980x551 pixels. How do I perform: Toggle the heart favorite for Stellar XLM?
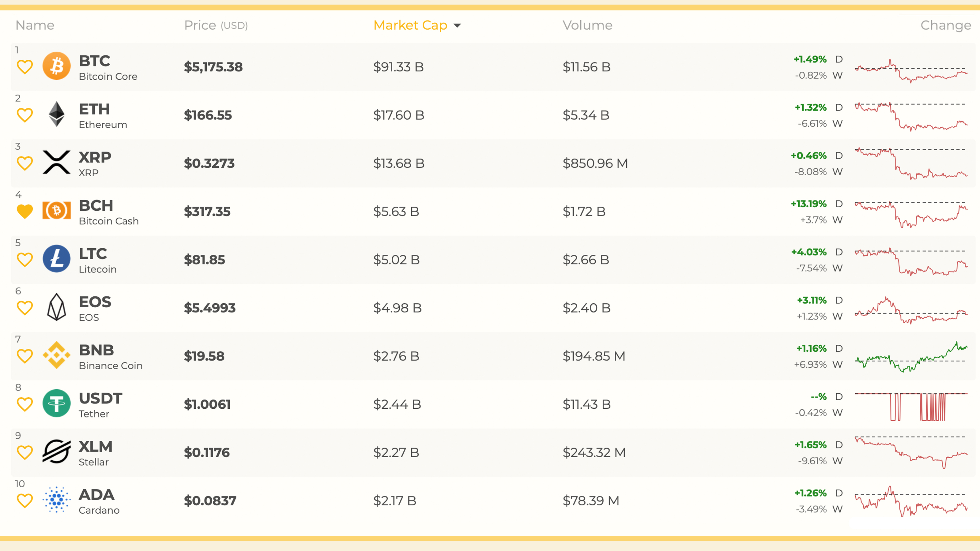coord(25,452)
